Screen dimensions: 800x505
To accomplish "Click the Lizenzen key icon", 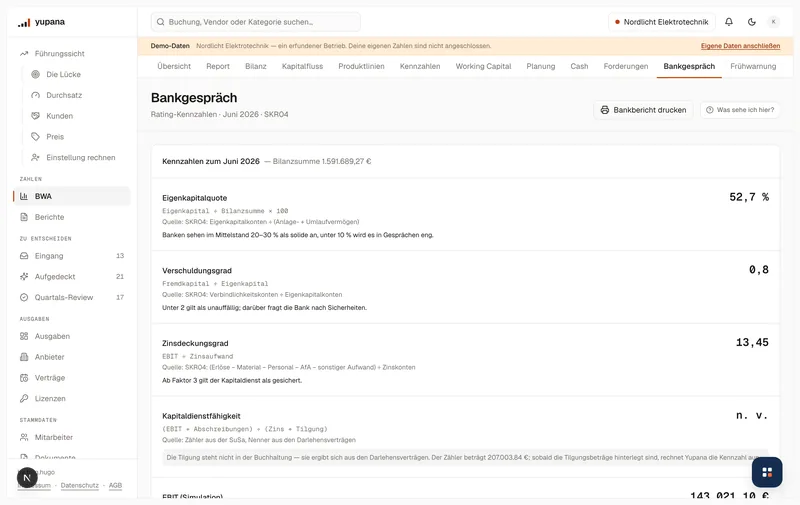I will click(24, 398).
